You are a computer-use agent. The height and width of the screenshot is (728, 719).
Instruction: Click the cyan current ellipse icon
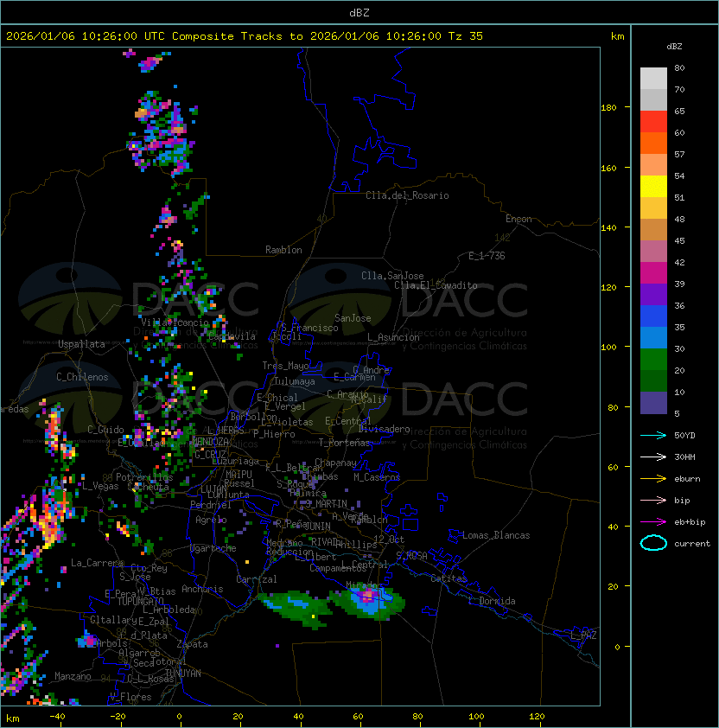coord(654,543)
